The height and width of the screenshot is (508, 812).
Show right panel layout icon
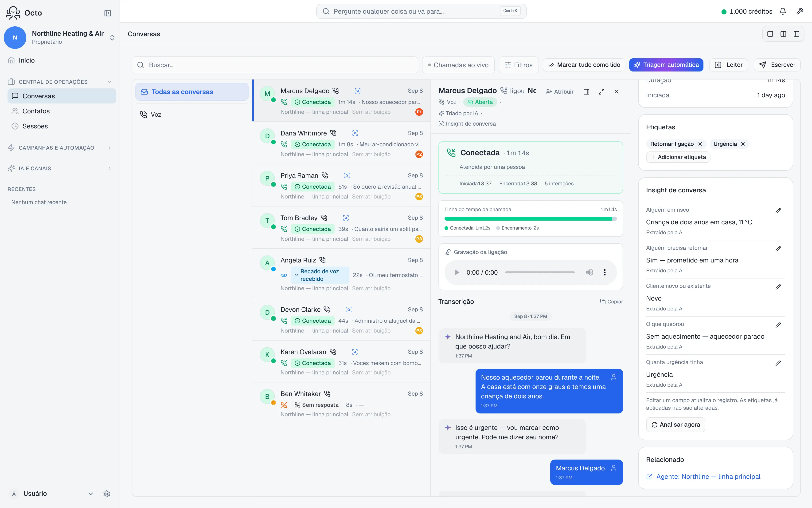[x=796, y=34]
